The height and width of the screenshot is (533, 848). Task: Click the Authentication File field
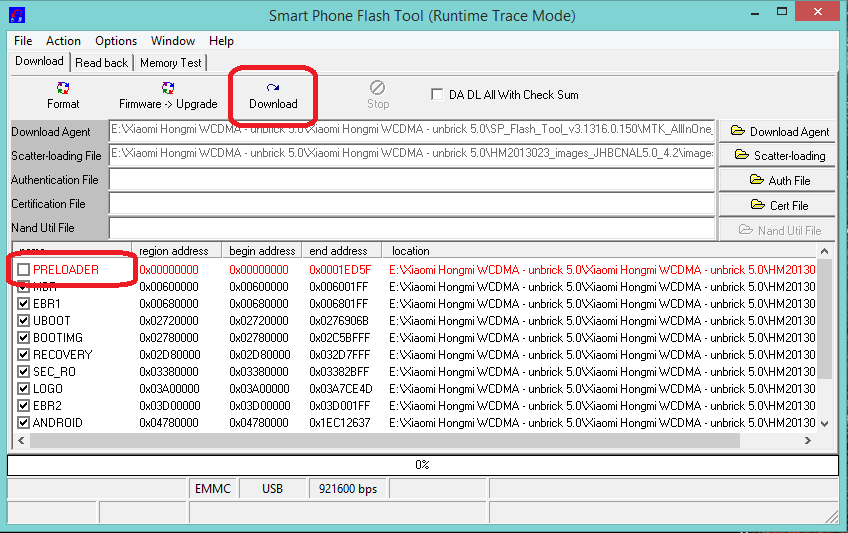coord(412,179)
